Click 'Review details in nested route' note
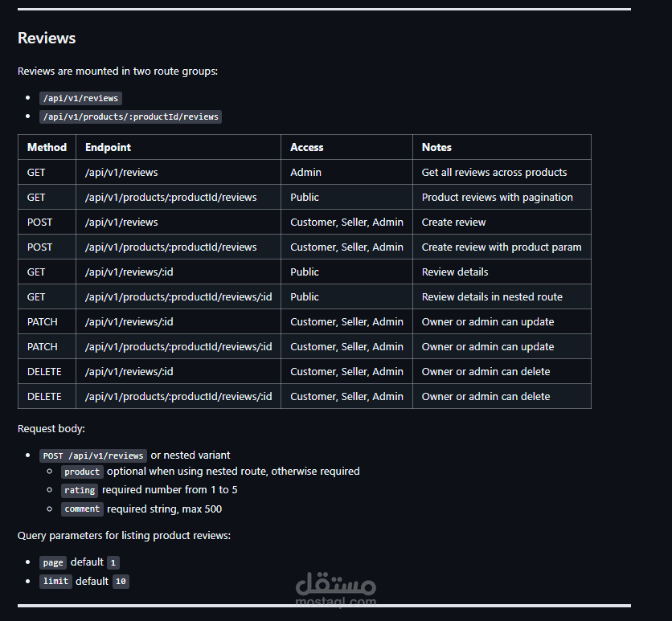Screen dimensions: 672x621 pyautogui.click(x=492, y=296)
